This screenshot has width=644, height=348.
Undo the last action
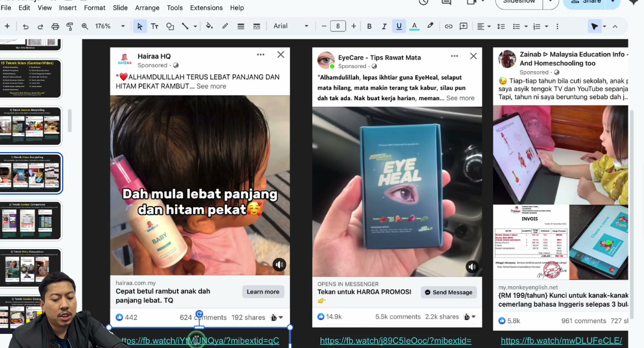click(x=25, y=26)
